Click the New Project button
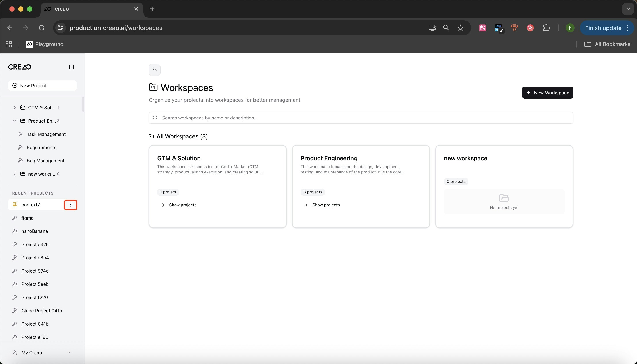 coord(42,85)
